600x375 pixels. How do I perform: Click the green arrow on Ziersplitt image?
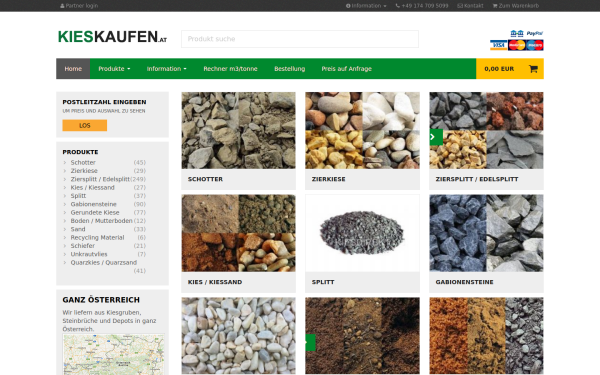point(436,137)
